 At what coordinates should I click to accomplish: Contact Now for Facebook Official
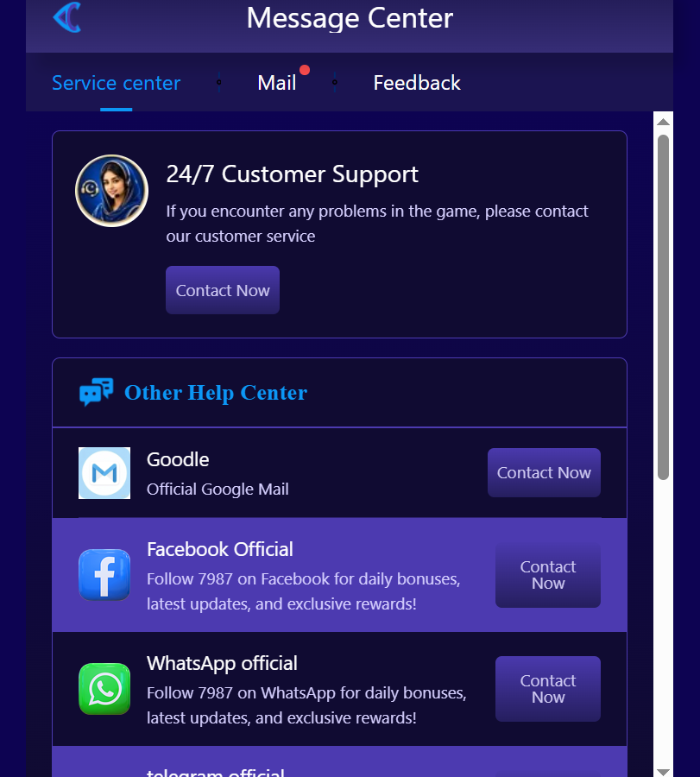tap(548, 575)
